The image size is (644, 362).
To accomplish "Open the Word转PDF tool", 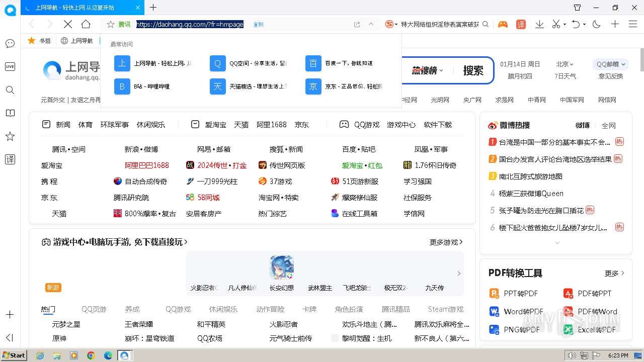I will coord(517,311).
